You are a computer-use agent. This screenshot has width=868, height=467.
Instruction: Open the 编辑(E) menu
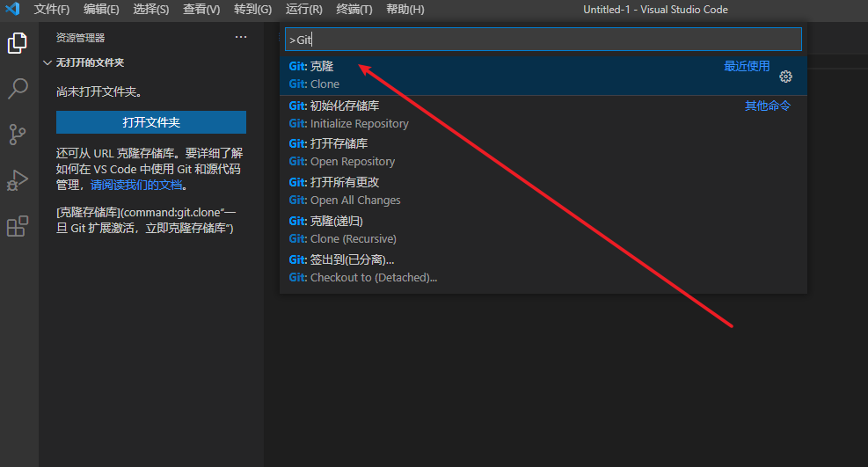point(101,10)
